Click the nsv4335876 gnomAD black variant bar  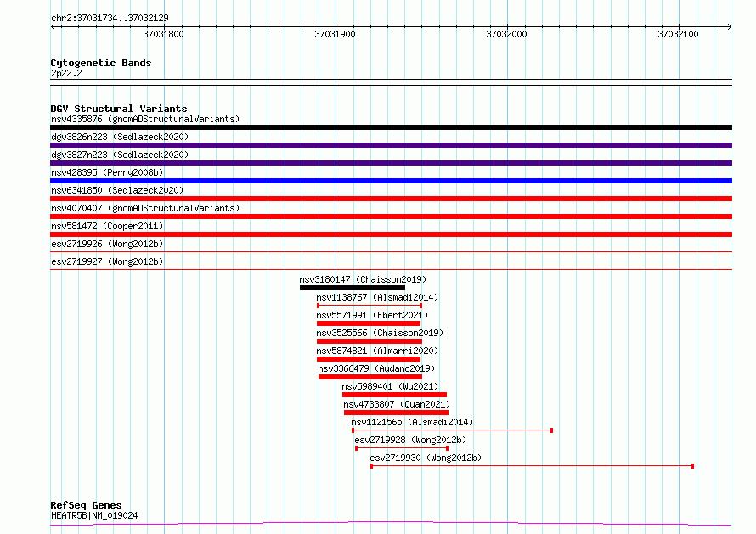(391, 127)
